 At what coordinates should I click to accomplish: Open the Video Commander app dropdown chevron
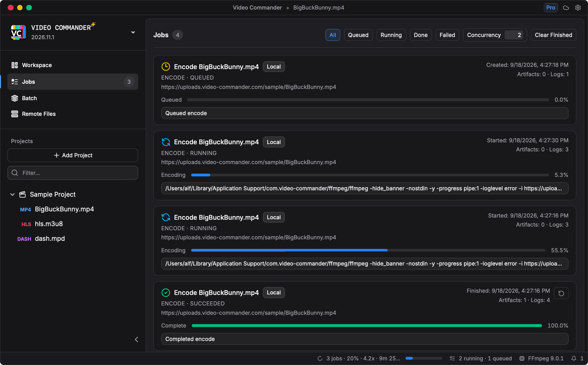click(133, 32)
